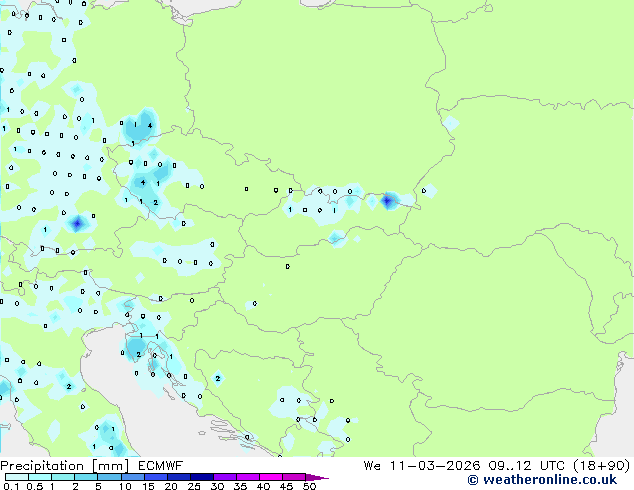Pick the legend swatch between 0.1 and 0.5
The height and width of the screenshot is (490, 634).
tap(17, 477)
